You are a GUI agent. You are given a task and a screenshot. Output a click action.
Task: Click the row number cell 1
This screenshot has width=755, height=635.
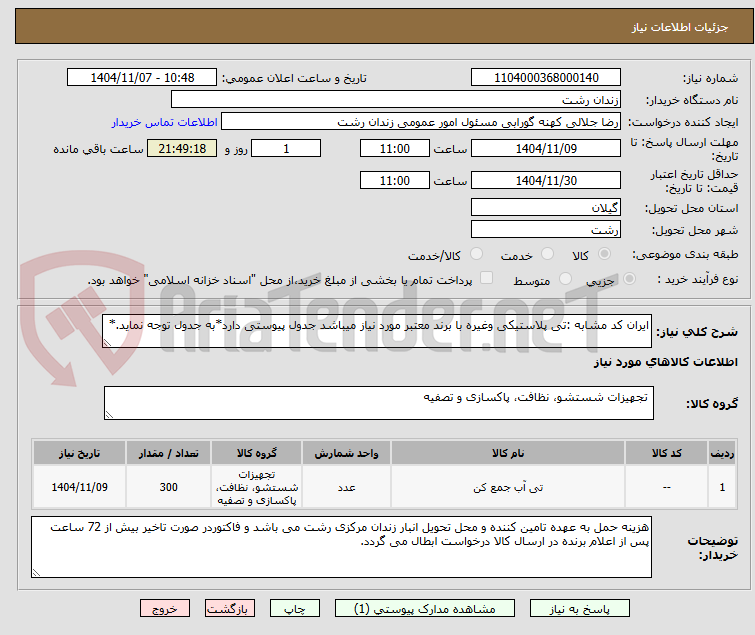(722, 487)
